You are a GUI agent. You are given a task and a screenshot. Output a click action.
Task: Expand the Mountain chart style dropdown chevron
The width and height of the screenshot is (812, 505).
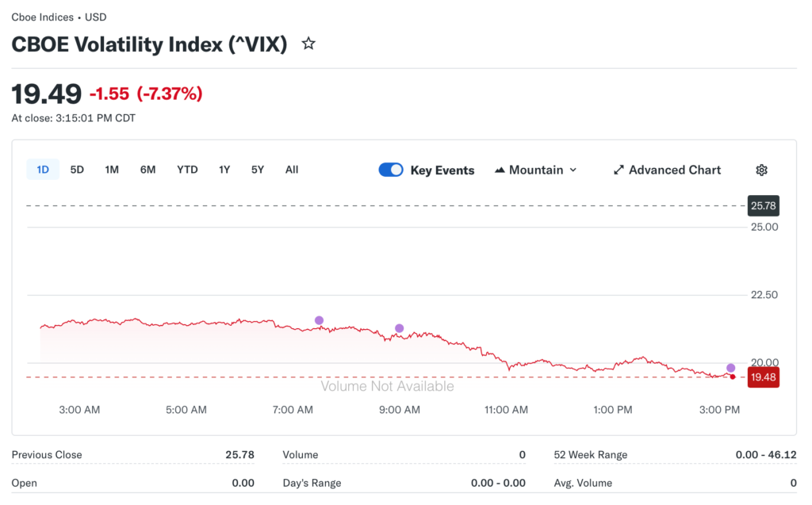coord(573,170)
